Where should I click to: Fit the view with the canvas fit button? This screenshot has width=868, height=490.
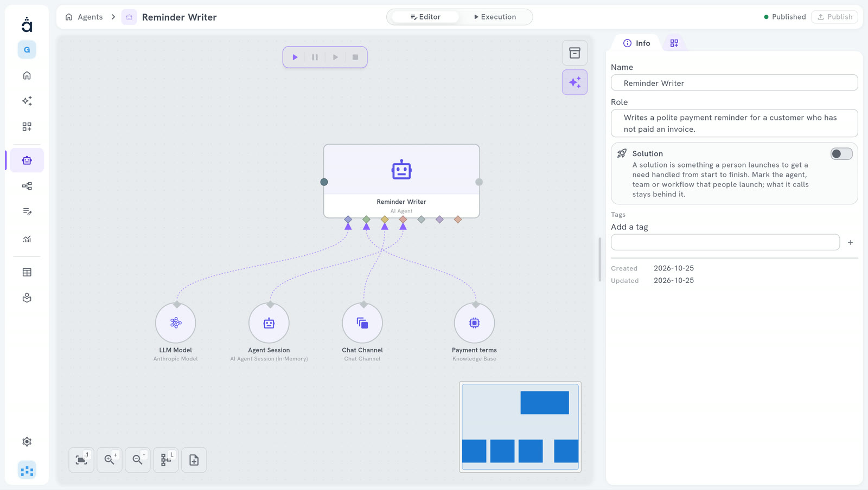[81, 460]
